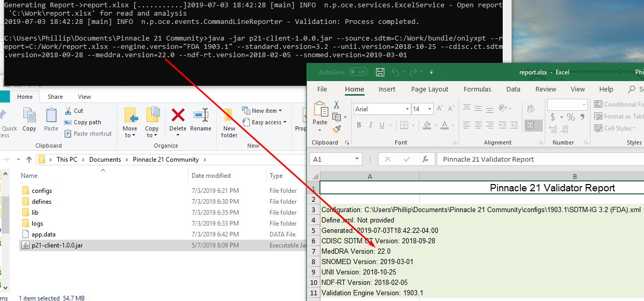Click the Comma Style icon

[581, 117]
